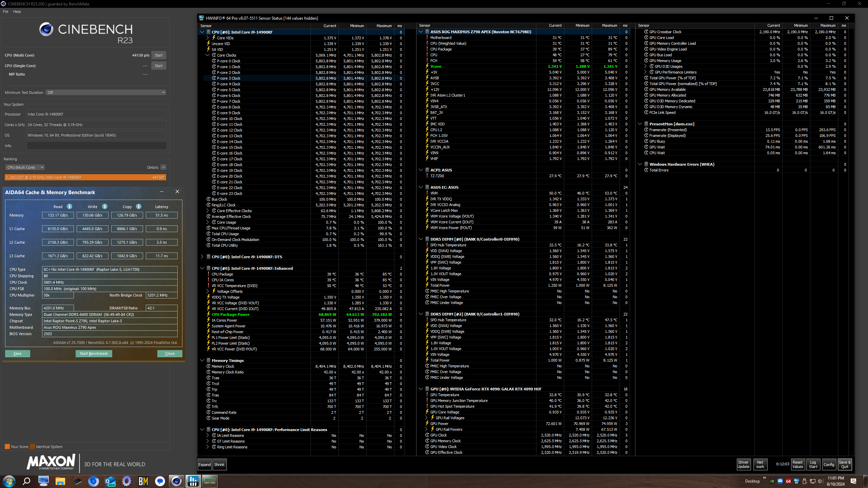Expand the Core VIDs tree item
The image size is (868, 488).
[x=208, y=38]
